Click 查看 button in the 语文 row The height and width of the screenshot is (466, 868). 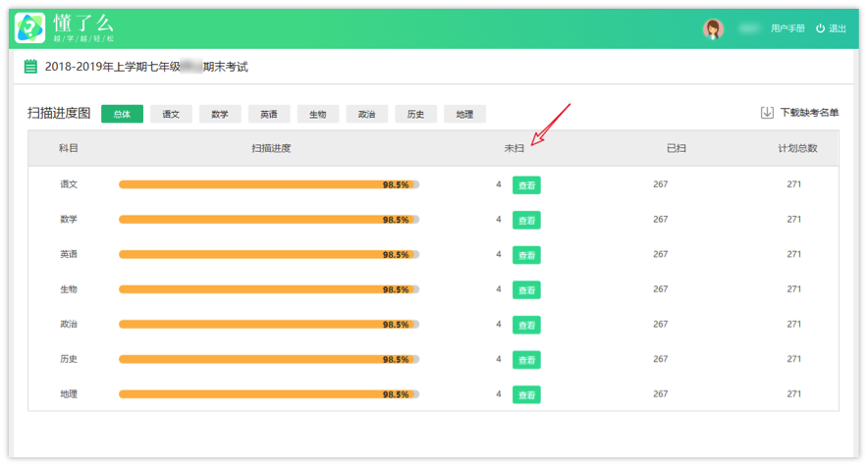(x=526, y=185)
